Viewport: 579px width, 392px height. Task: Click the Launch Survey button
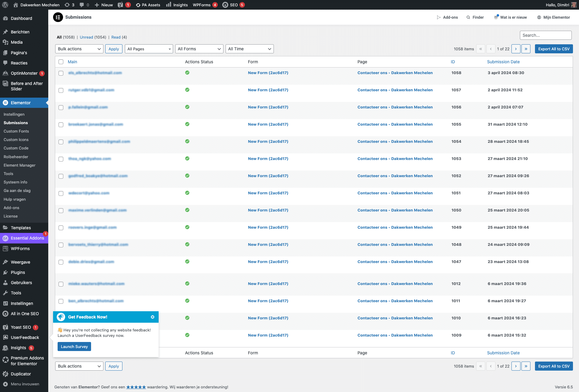74,347
